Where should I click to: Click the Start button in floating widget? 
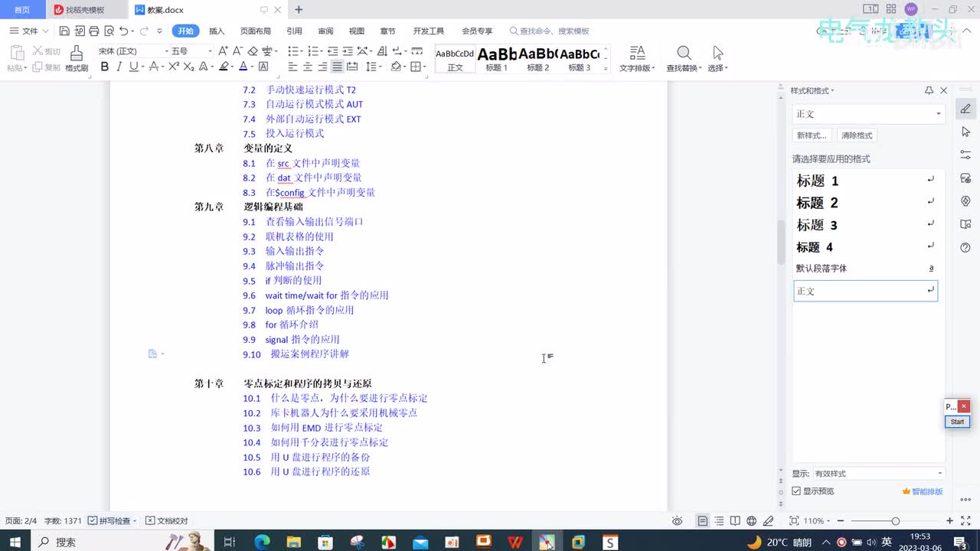point(957,422)
